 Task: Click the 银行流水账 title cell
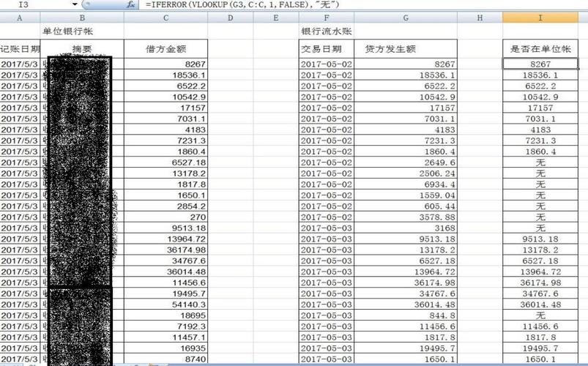coord(327,31)
